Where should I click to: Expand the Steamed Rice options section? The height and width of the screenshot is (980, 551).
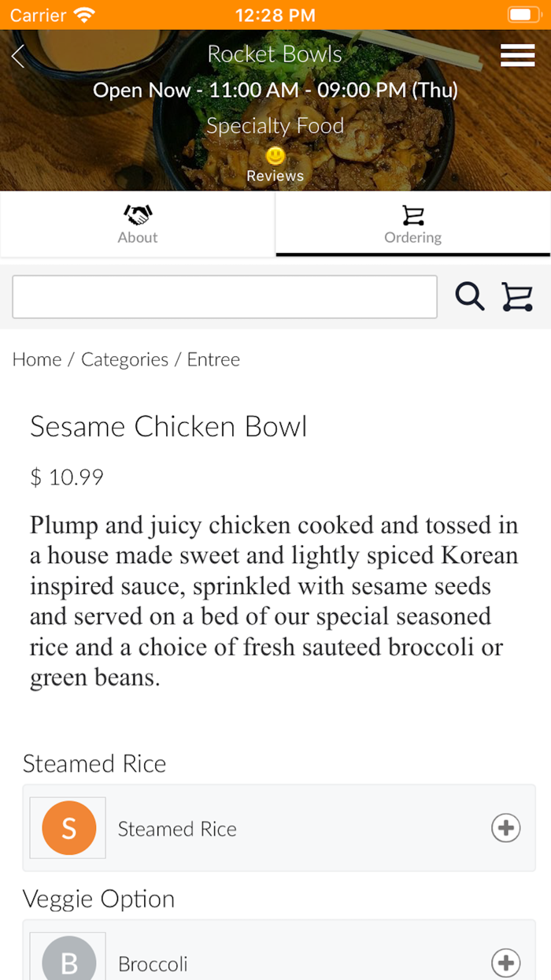click(94, 763)
